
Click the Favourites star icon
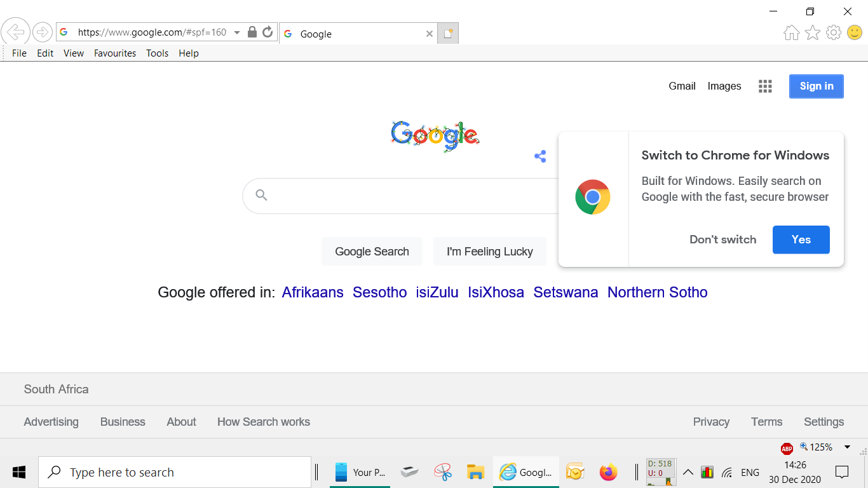(x=813, y=33)
